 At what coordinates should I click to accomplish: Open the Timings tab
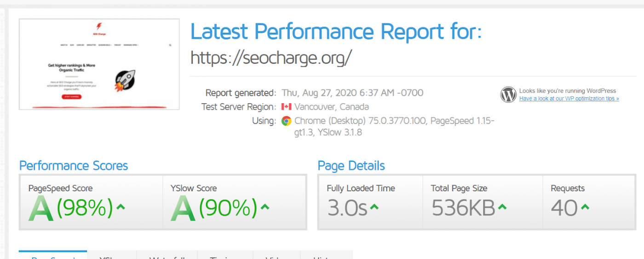[x=225, y=255]
